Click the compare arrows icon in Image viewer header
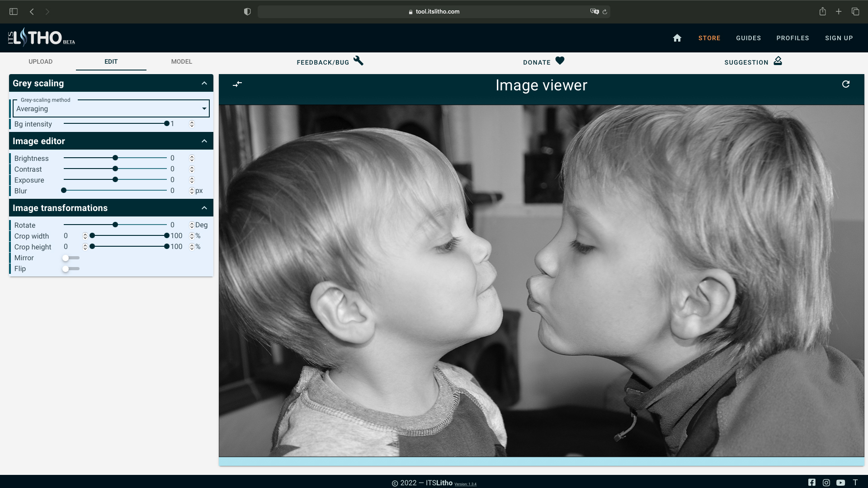The height and width of the screenshot is (488, 868). click(237, 84)
